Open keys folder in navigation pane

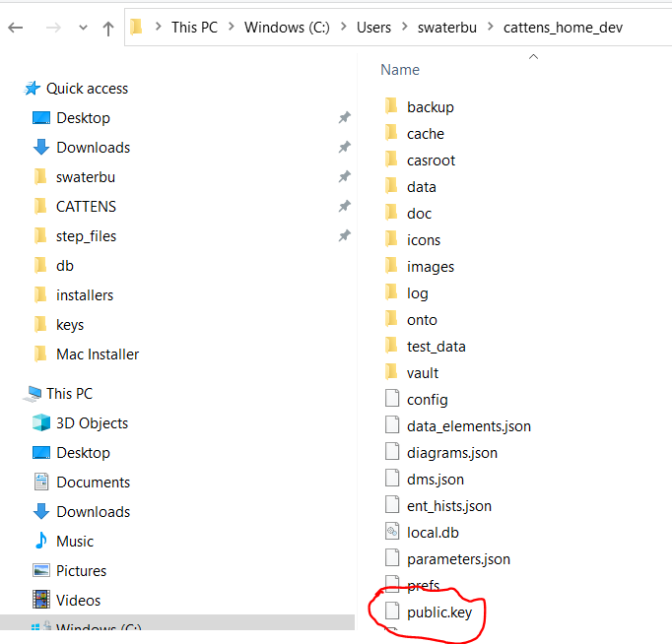[70, 325]
